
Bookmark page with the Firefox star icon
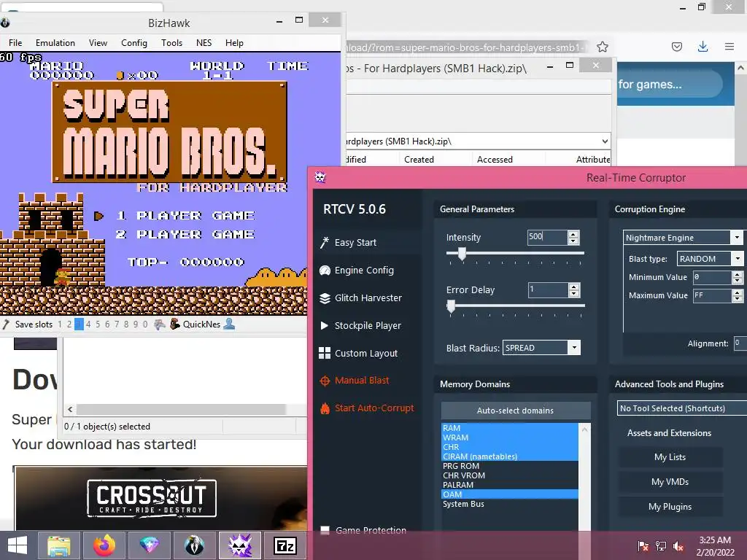[603, 47]
